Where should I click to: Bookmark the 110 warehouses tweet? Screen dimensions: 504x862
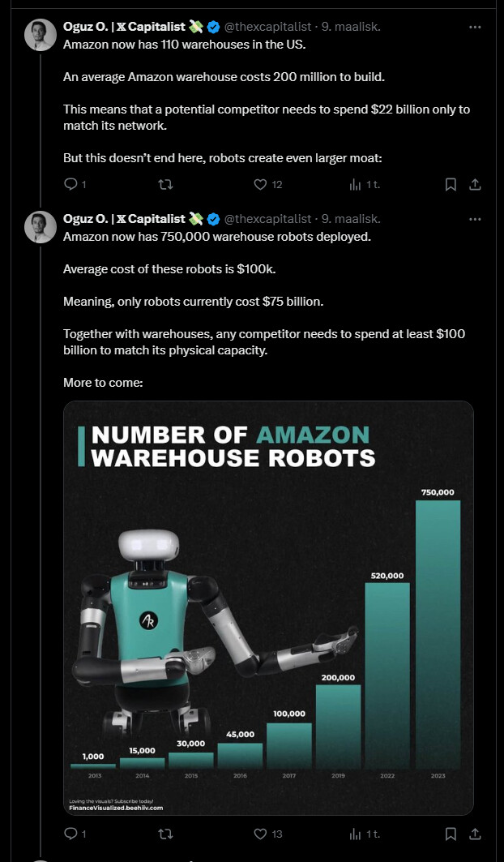click(x=451, y=184)
